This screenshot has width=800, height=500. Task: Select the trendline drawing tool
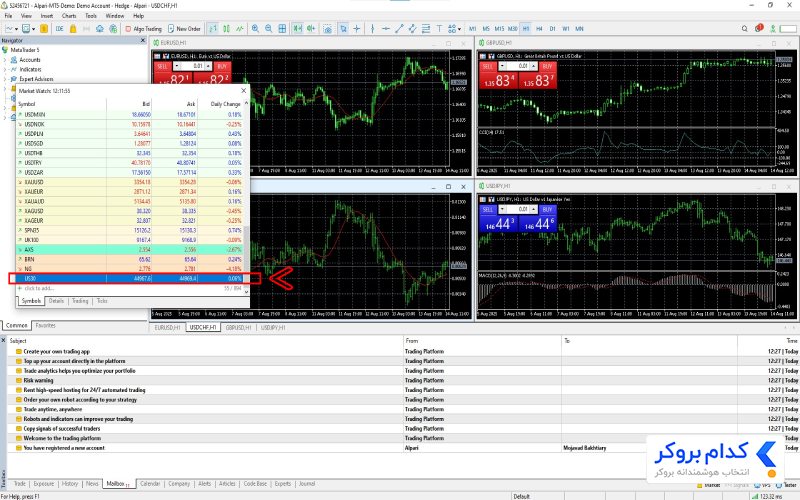pyautogui.click(x=399, y=29)
